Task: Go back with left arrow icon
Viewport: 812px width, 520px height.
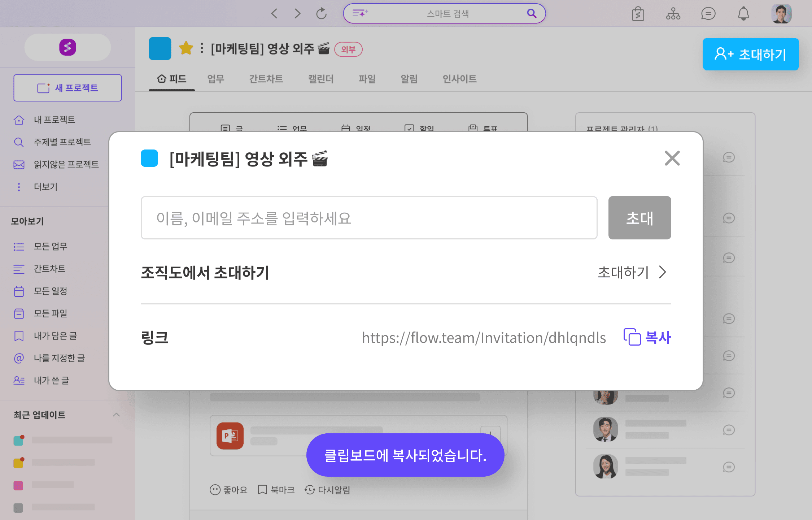Action: click(x=274, y=14)
